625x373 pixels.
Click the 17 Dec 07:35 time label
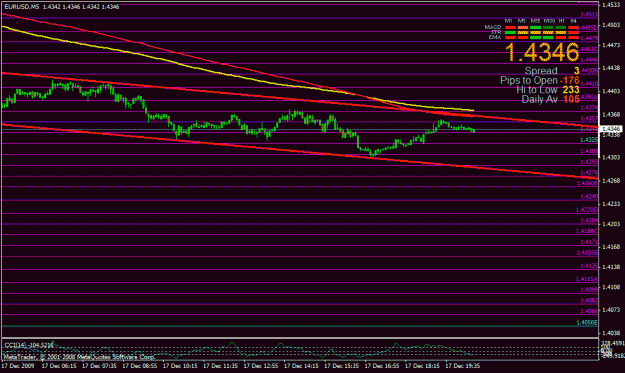pyautogui.click(x=100, y=365)
